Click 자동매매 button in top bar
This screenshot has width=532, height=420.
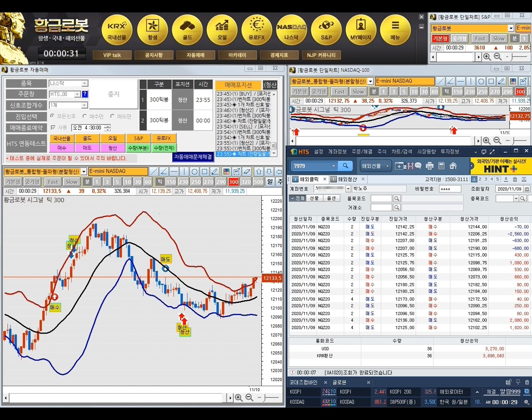tap(196, 55)
